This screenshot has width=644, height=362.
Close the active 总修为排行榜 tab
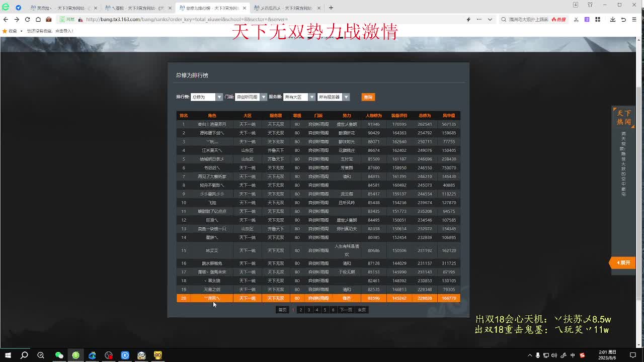[x=244, y=8]
